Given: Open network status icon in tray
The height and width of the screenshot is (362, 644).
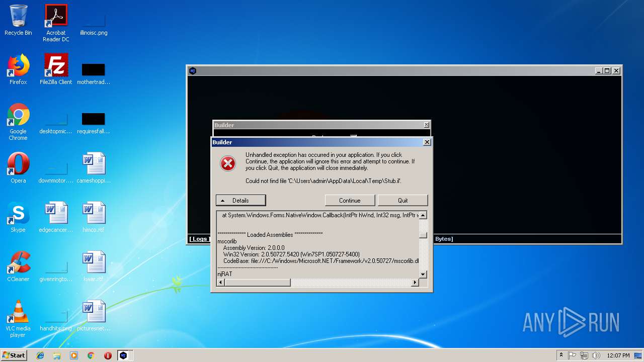Looking at the screenshot, I should pos(584,355).
